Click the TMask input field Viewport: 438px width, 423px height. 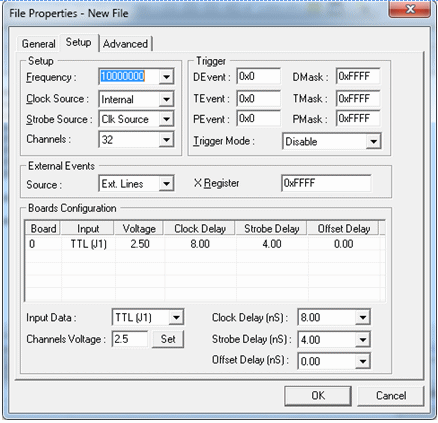click(x=358, y=99)
